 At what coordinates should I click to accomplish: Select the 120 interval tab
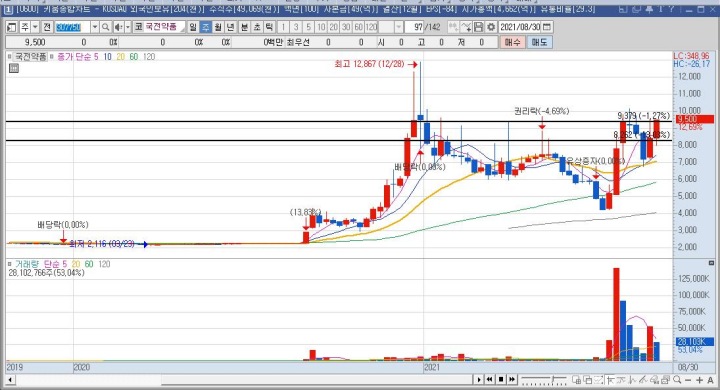(x=371, y=27)
